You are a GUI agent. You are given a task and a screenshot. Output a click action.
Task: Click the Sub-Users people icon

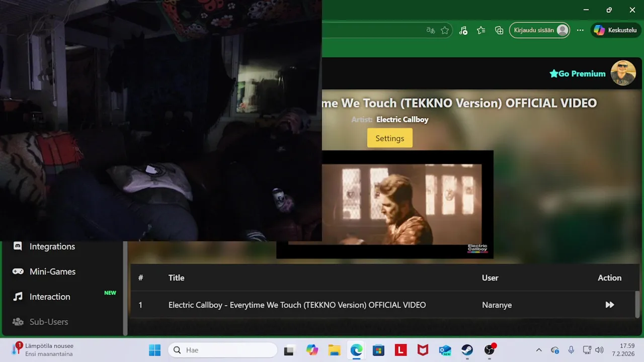[18, 322]
